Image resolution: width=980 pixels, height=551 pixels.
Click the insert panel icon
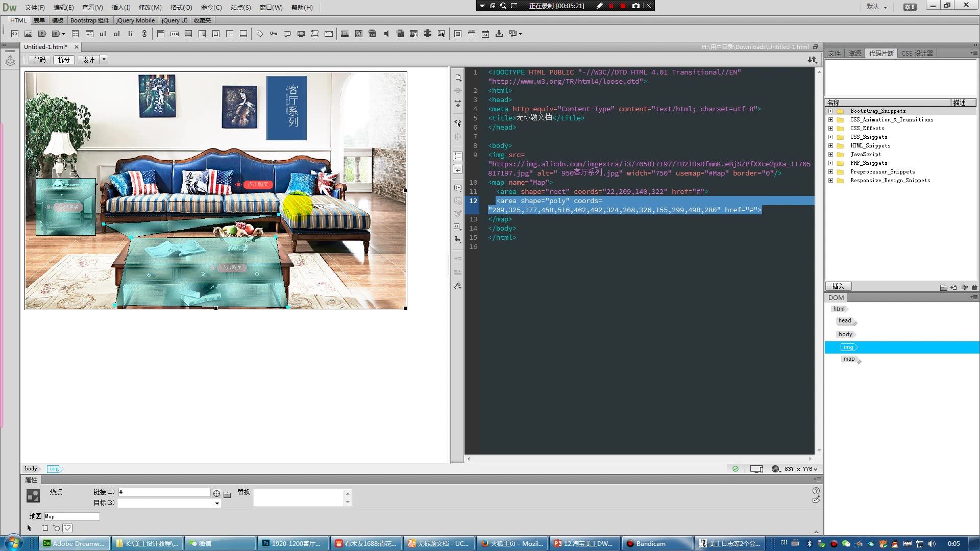point(839,286)
